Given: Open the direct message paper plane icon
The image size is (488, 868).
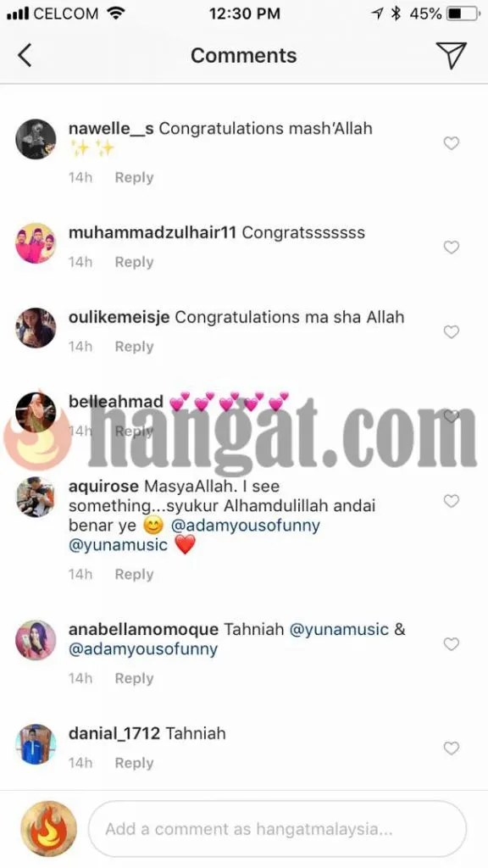Looking at the screenshot, I should 451,55.
